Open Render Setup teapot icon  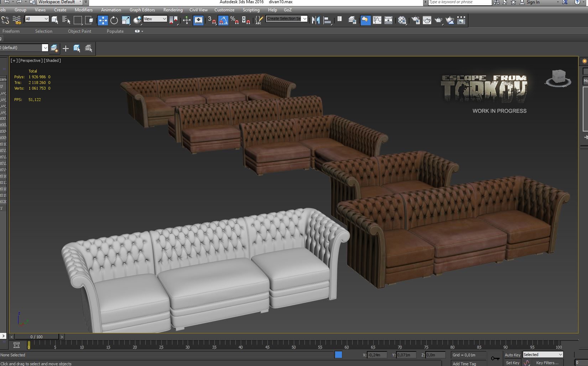pos(415,20)
